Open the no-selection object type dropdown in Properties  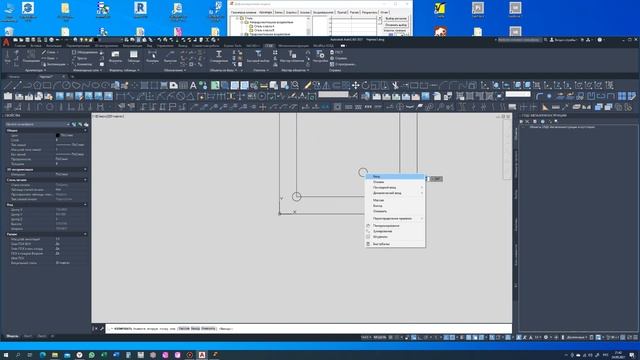pos(38,124)
